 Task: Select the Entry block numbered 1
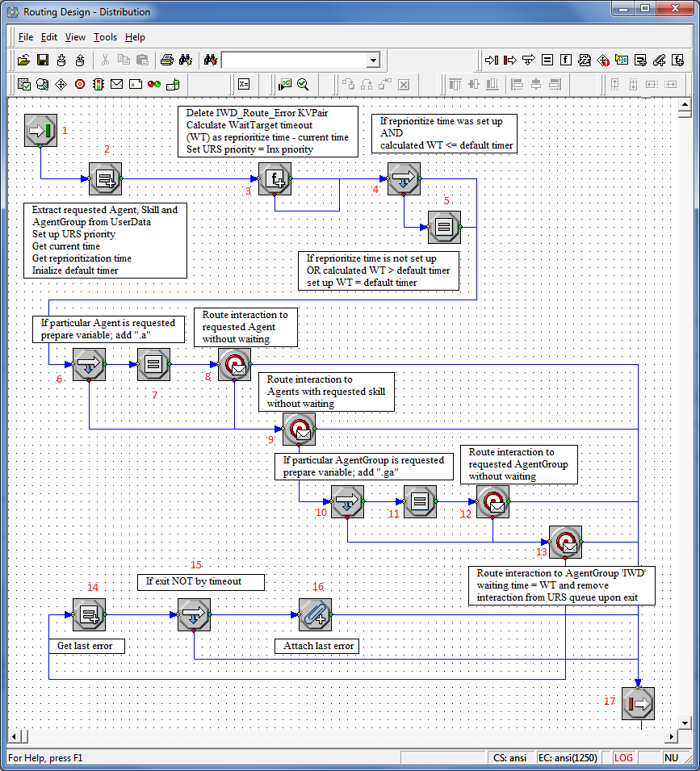(x=40, y=130)
